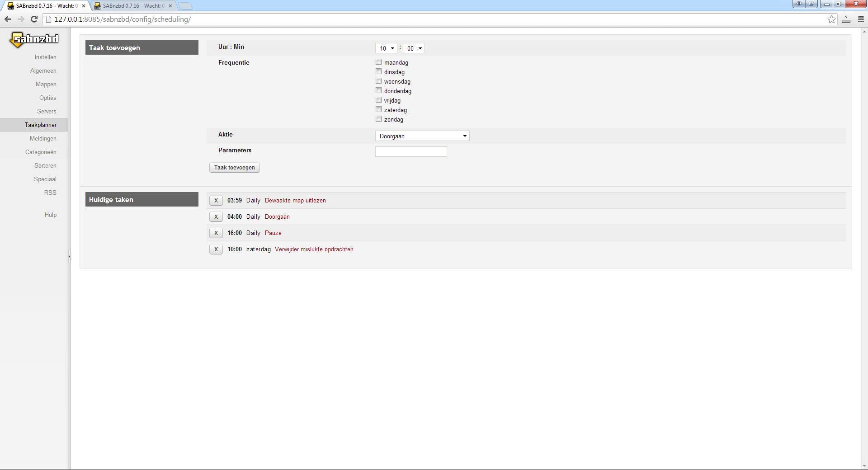The height and width of the screenshot is (470, 868).
Task: Close the first SABnzbd browser tab
Action: [x=84, y=6]
